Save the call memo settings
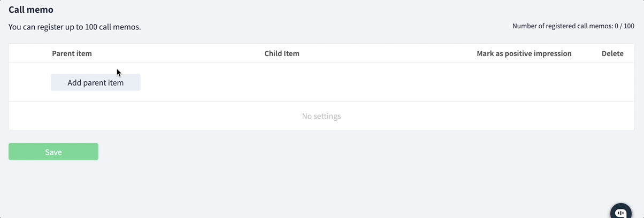Image resolution: width=644 pixels, height=218 pixels. 53,152
